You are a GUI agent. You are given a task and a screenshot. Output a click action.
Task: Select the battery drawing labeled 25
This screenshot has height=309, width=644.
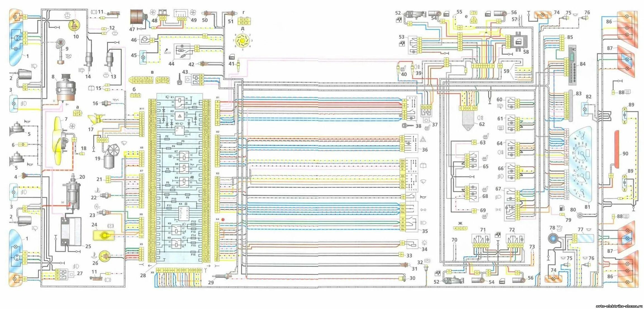tap(71, 231)
